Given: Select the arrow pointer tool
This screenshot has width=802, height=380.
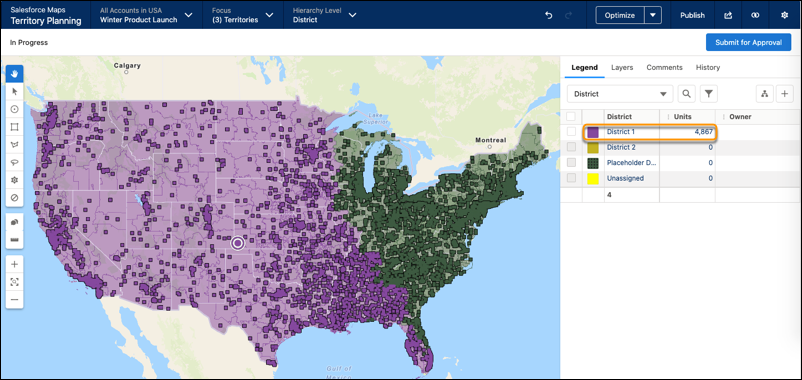Looking at the screenshot, I should click(x=14, y=92).
